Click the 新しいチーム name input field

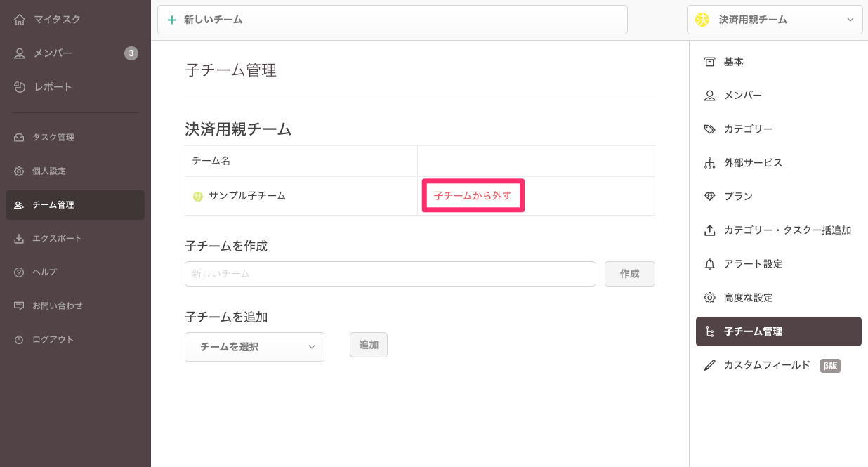(x=390, y=274)
